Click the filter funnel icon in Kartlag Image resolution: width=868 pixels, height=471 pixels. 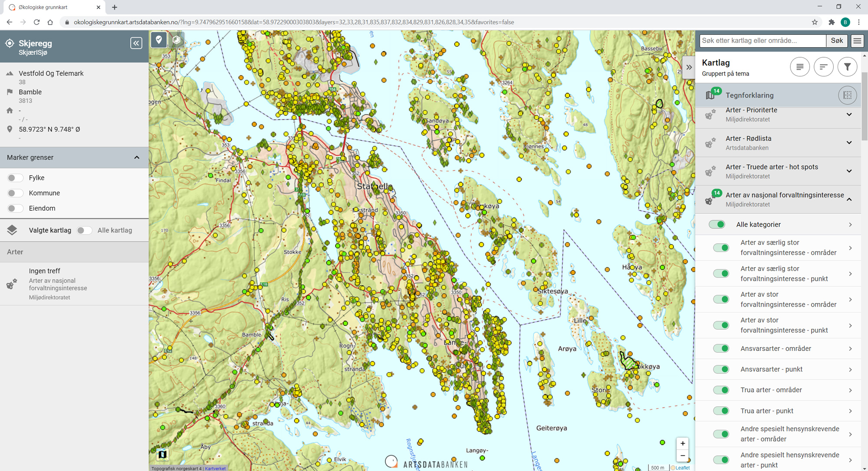point(847,67)
